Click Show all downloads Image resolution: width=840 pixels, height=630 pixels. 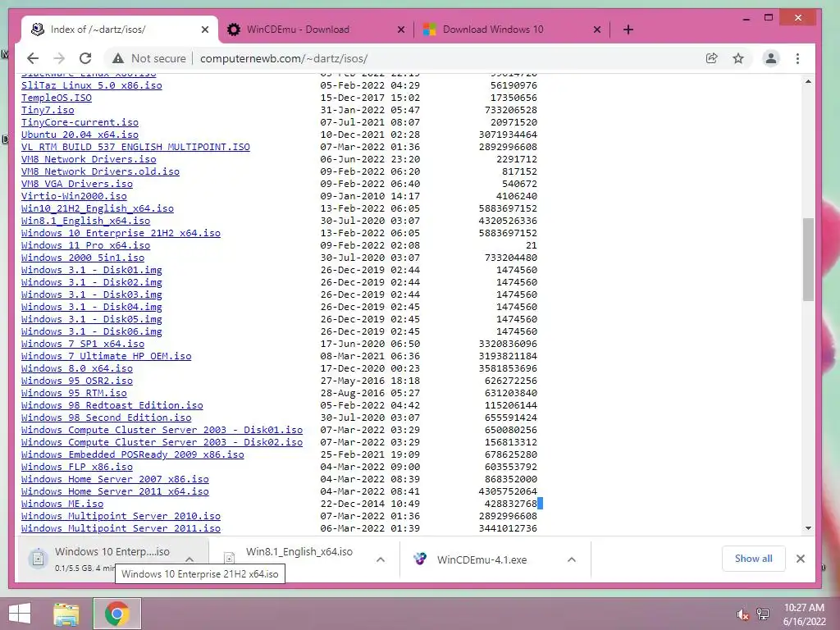point(753,559)
